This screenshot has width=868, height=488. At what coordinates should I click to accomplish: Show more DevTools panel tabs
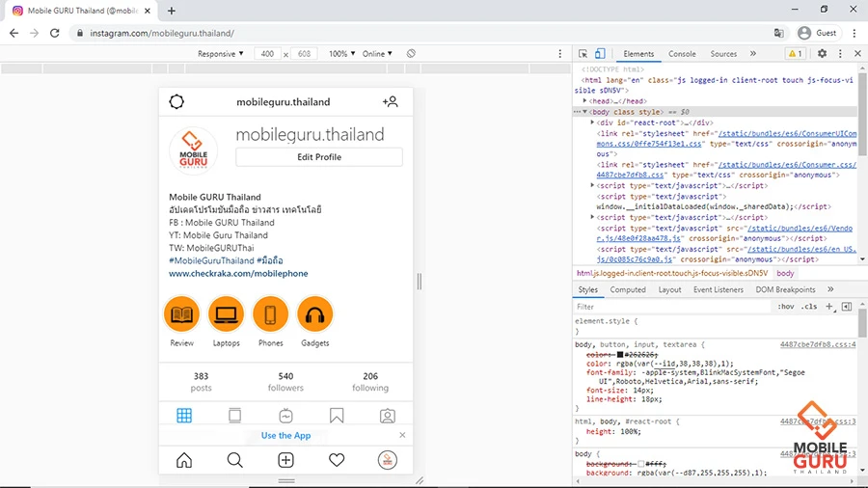click(x=753, y=54)
